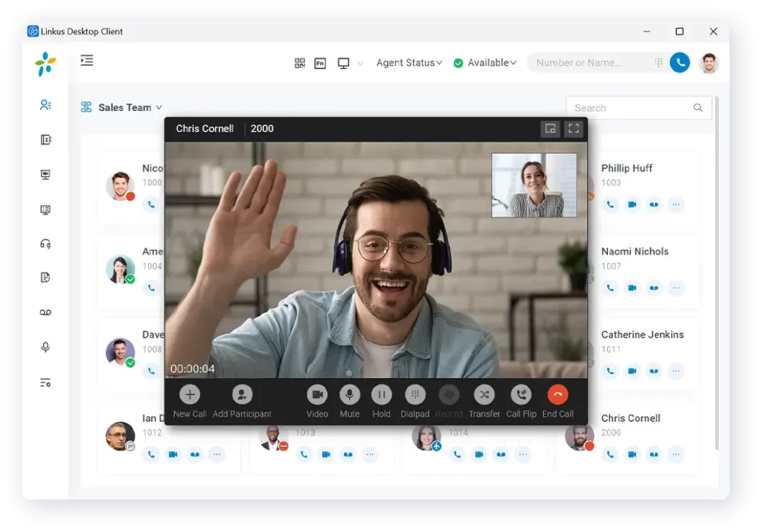Add Participant to the current call
This screenshot has height=532, width=762.
(242, 395)
